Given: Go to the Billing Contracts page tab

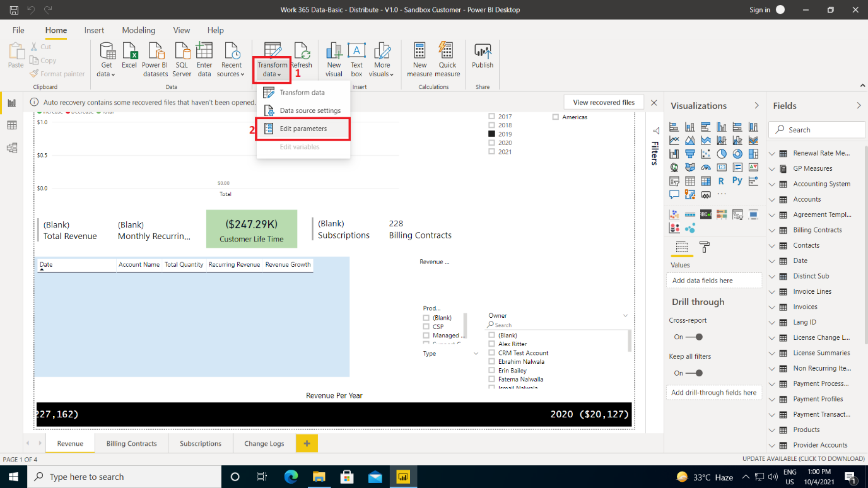Looking at the screenshot, I should (x=131, y=443).
